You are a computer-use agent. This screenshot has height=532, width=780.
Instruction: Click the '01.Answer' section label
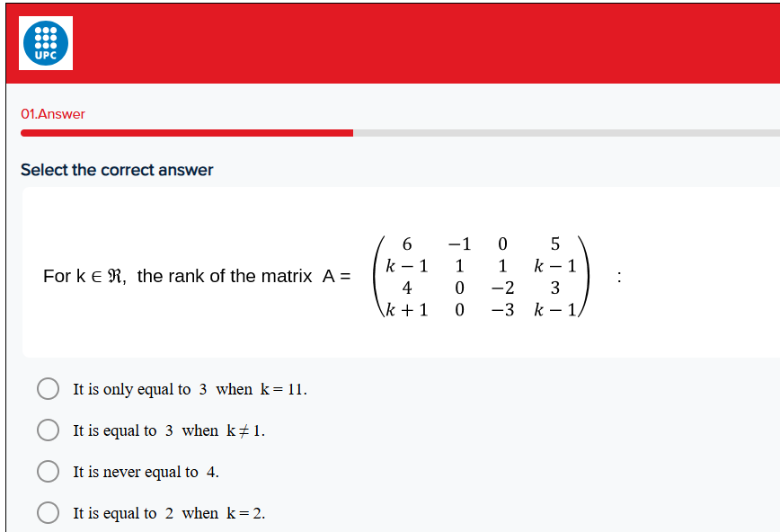click(x=53, y=114)
